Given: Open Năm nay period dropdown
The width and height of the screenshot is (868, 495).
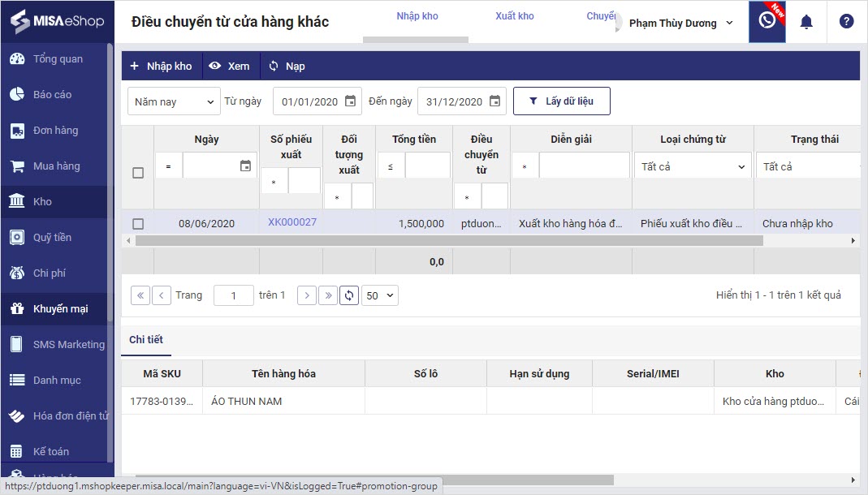Looking at the screenshot, I should tap(174, 101).
